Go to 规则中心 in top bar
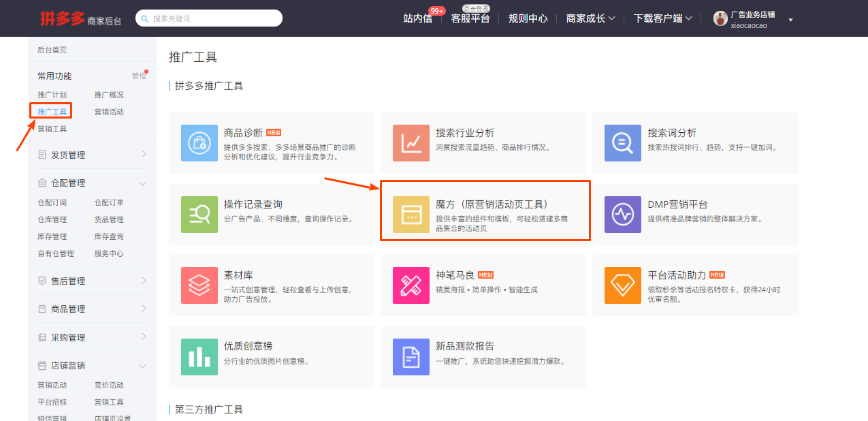Viewport: 868px width, 421px height. pyautogui.click(x=528, y=18)
